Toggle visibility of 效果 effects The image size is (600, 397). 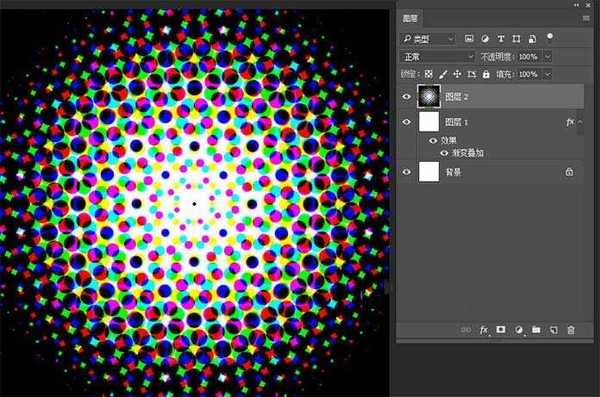coord(433,141)
